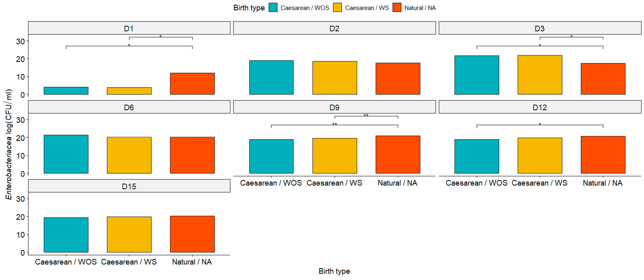Image resolution: width=644 pixels, height=280 pixels.
Task: Click the yellow Caesarean / WS legend swatch
Action: [x=337, y=8]
